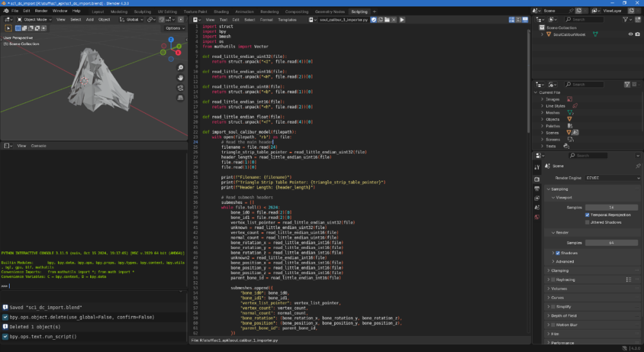The width and height of the screenshot is (644, 352).
Task: Unlink the text file with X icon
Action: [393, 20]
